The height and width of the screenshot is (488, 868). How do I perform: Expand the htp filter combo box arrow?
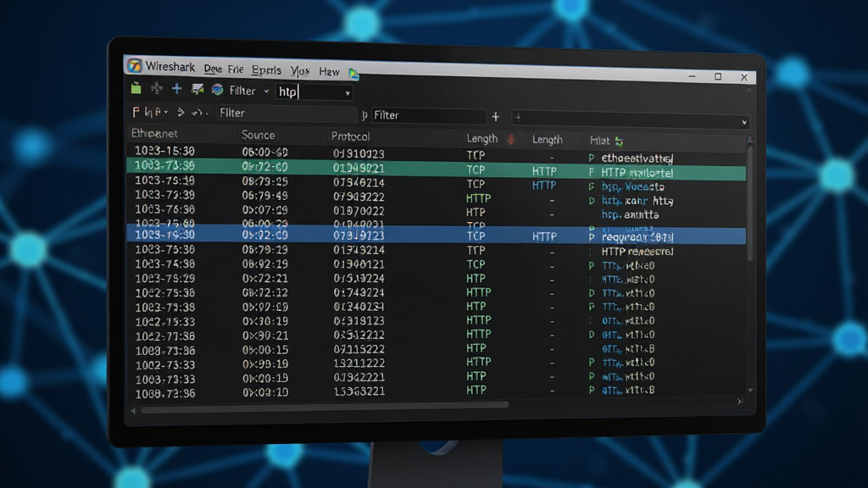point(347,93)
